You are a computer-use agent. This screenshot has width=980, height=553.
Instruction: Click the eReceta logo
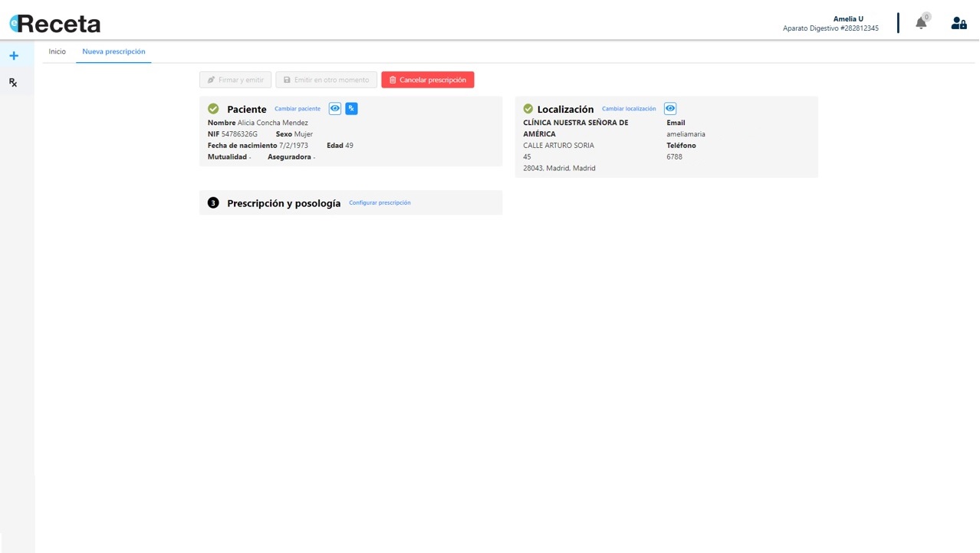(x=54, y=24)
